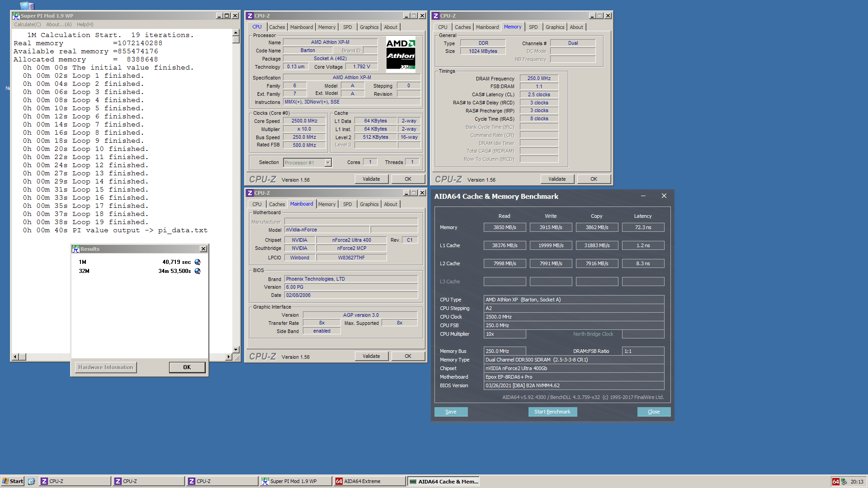868x488 pixels.
Task: Click the Memory Read 3850 MB/s field
Action: [505, 227]
